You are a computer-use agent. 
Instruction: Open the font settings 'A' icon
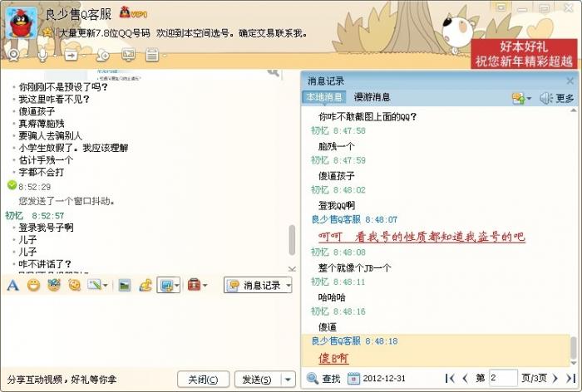click(x=13, y=285)
